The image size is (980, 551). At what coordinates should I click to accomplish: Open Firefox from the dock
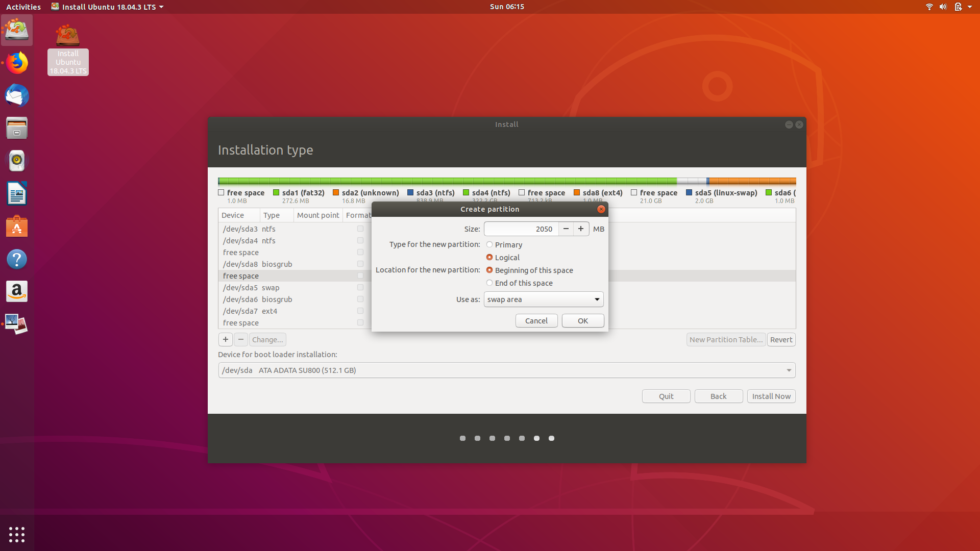point(17,63)
